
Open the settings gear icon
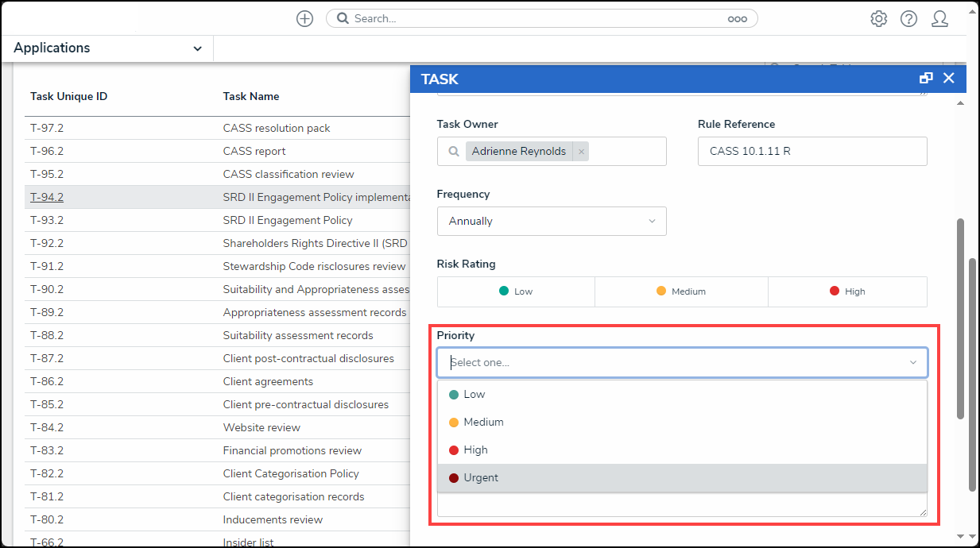click(x=878, y=19)
